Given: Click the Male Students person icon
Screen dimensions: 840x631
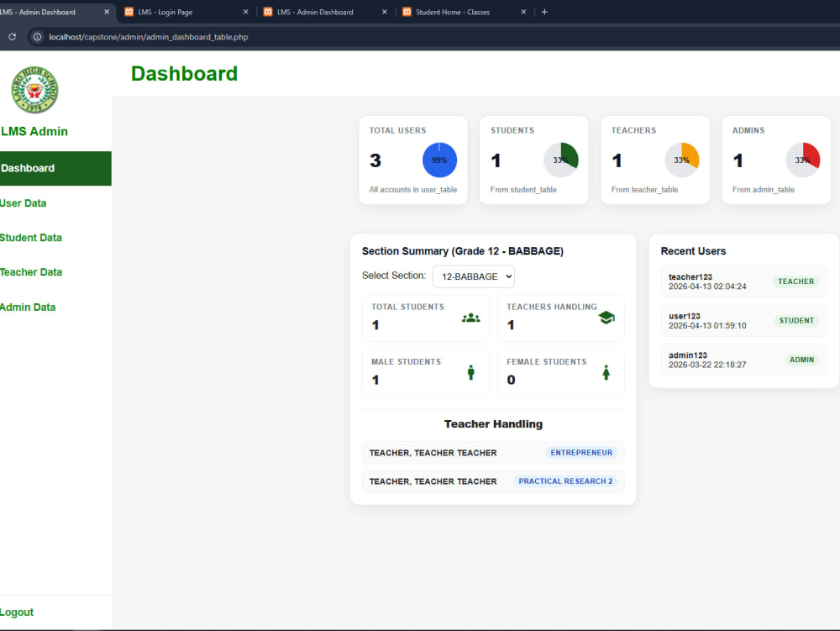Looking at the screenshot, I should pos(471,372).
